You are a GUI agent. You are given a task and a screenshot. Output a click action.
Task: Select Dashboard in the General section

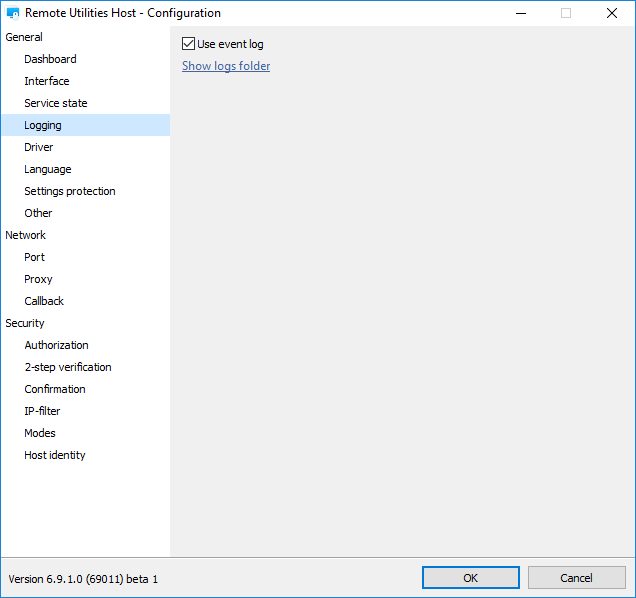tap(50, 59)
